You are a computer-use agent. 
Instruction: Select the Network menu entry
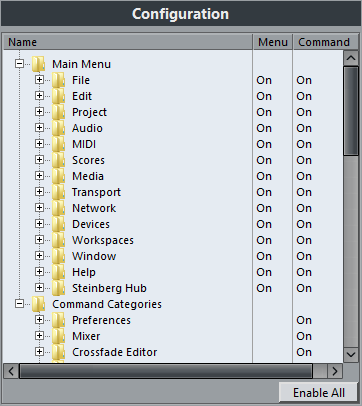tap(94, 208)
